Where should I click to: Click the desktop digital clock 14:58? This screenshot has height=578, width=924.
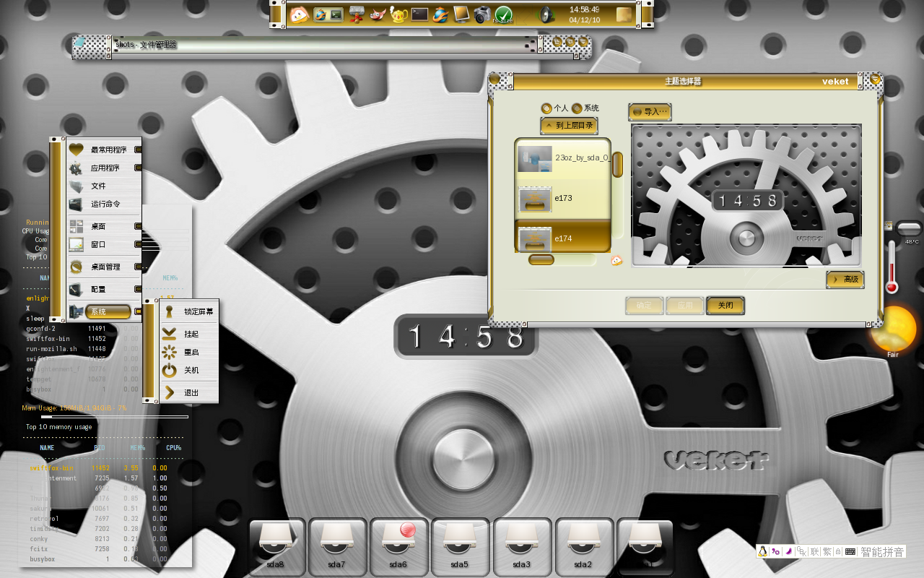tap(466, 337)
